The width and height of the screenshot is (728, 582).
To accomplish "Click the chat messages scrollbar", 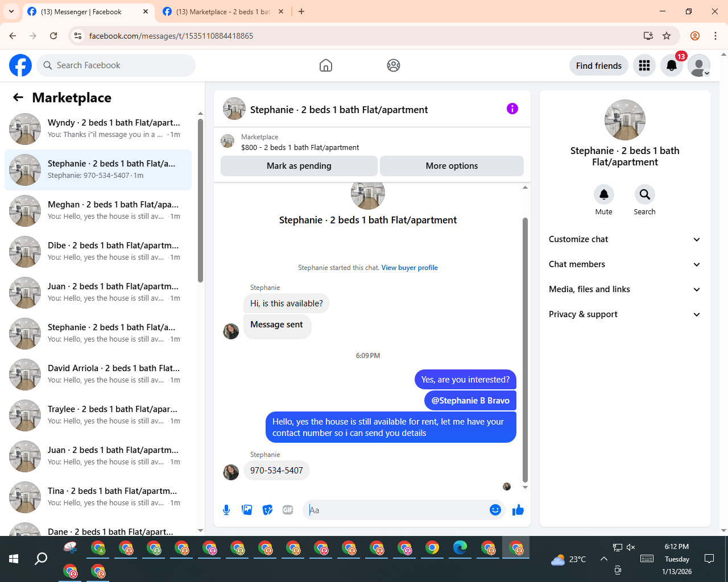I will click(x=525, y=349).
